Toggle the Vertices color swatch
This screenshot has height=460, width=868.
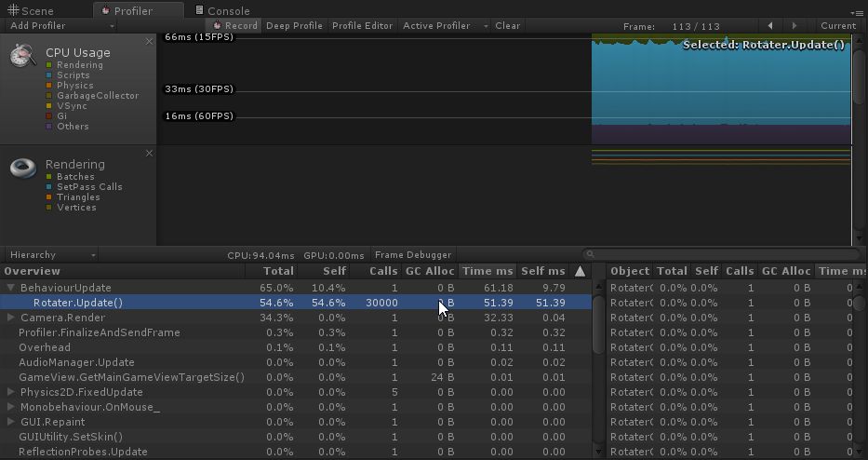[x=49, y=208]
